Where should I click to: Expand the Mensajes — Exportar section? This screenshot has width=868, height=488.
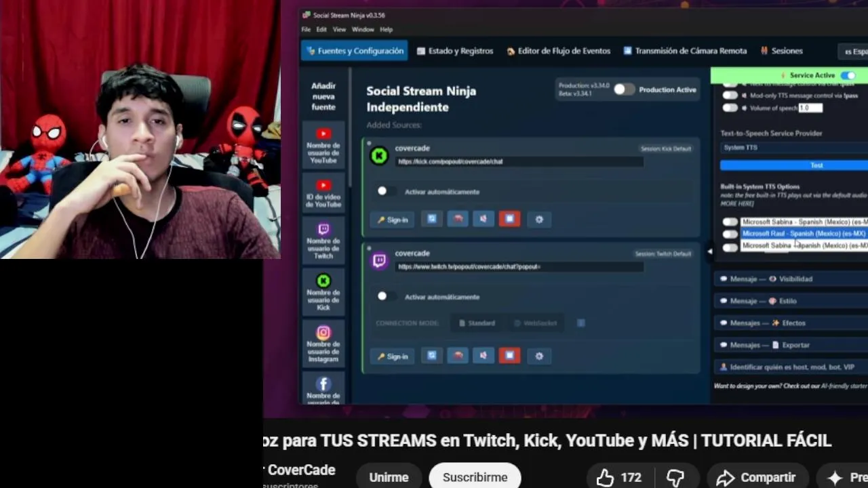pos(791,345)
